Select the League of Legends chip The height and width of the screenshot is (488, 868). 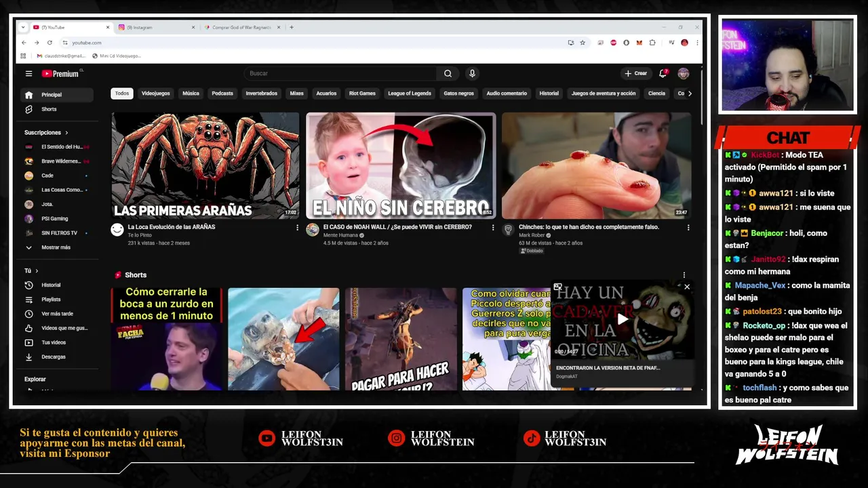point(410,94)
